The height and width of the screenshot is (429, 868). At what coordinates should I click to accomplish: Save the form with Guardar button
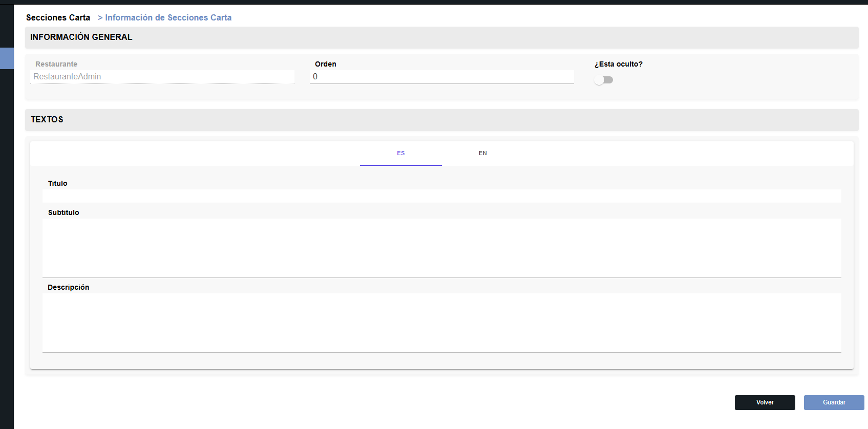tap(834, 402)
